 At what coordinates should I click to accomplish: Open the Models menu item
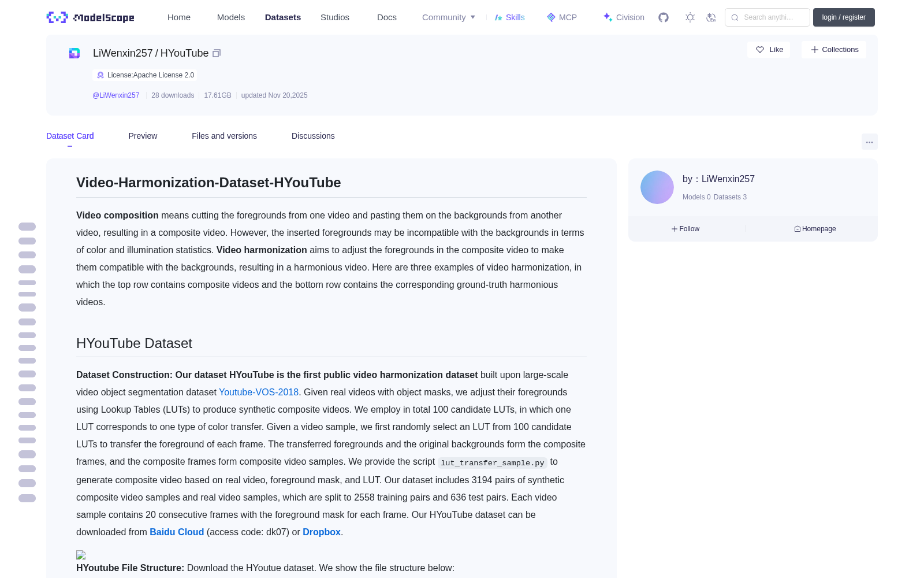(231, 17)
